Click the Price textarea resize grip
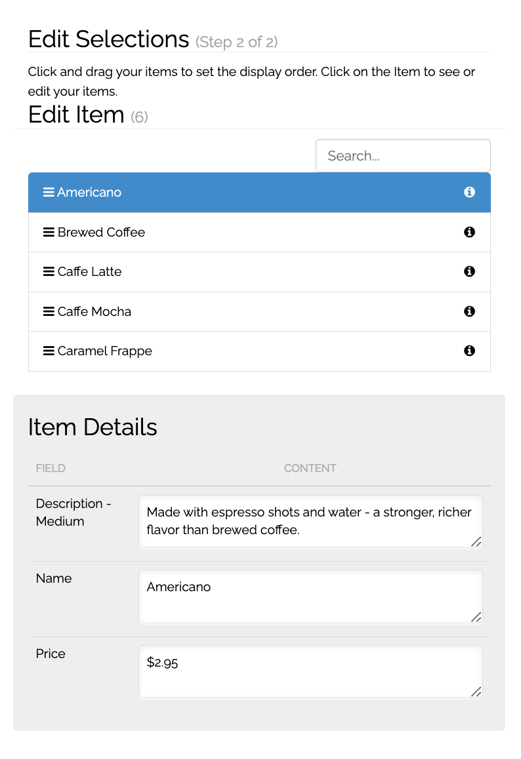Screen dimensions: 521x759 [x=476, y=692]
